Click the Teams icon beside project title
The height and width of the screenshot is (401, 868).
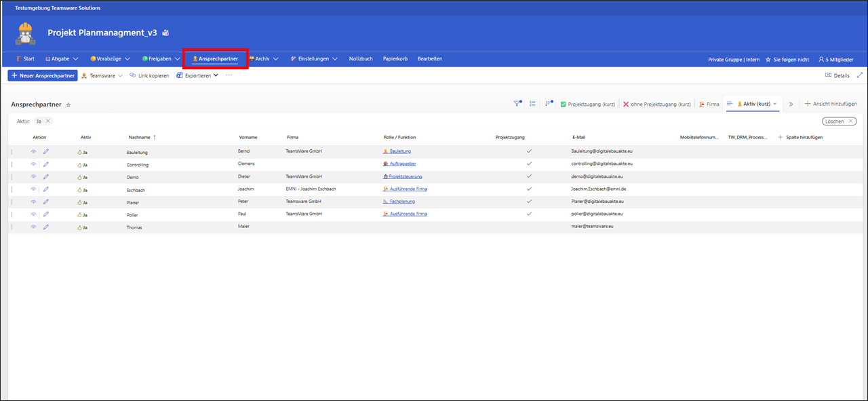coord(165,33)
